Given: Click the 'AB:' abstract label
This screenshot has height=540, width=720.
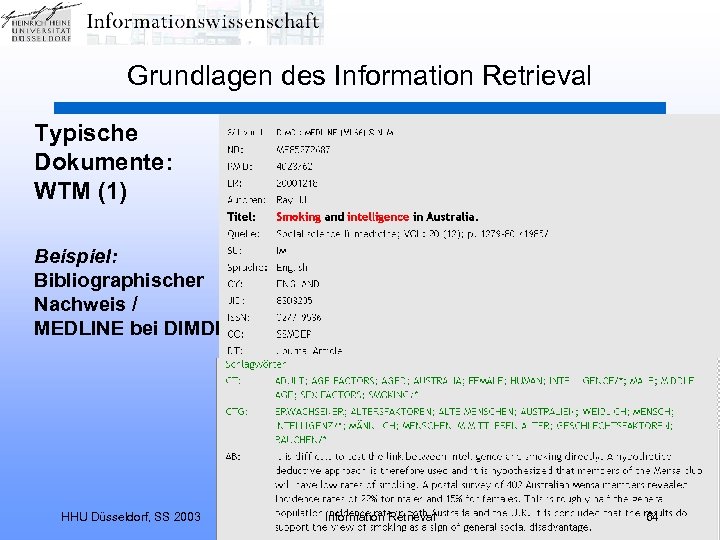Looking at the screenshot, I should 233,457.
